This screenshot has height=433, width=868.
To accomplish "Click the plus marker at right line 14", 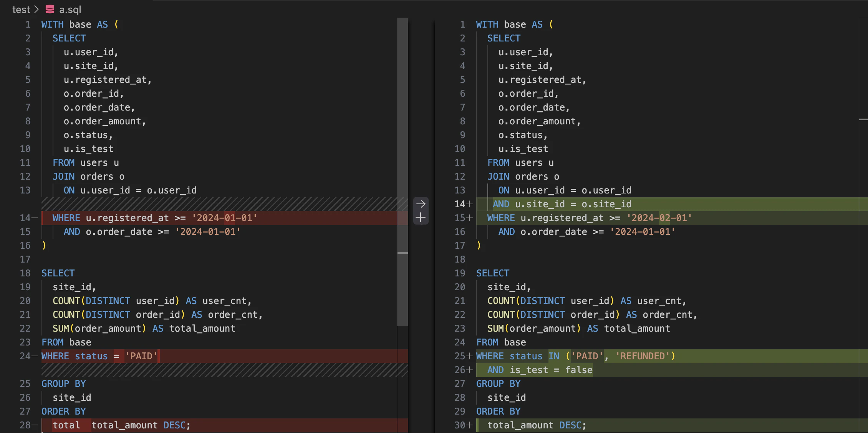I will coord(469,204).
